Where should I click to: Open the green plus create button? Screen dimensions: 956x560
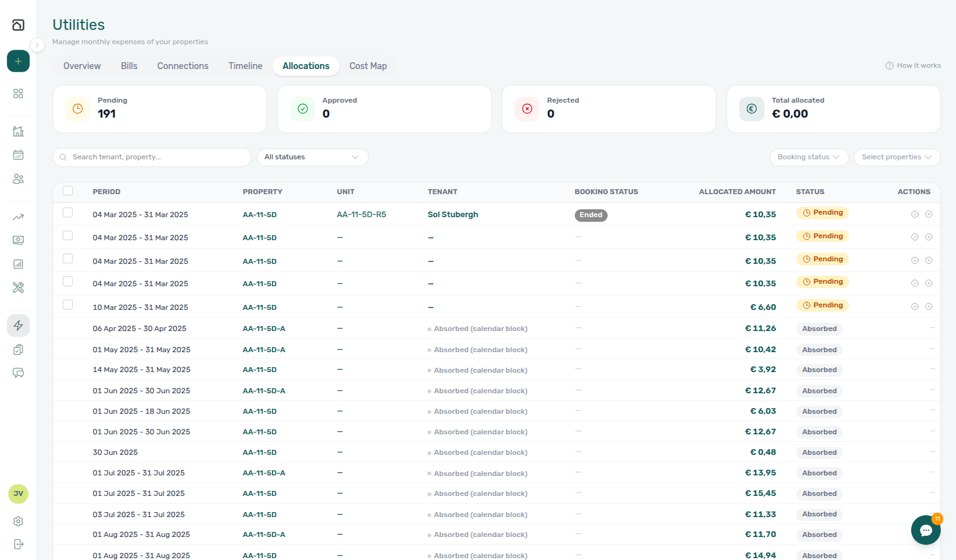click(18, 61)
